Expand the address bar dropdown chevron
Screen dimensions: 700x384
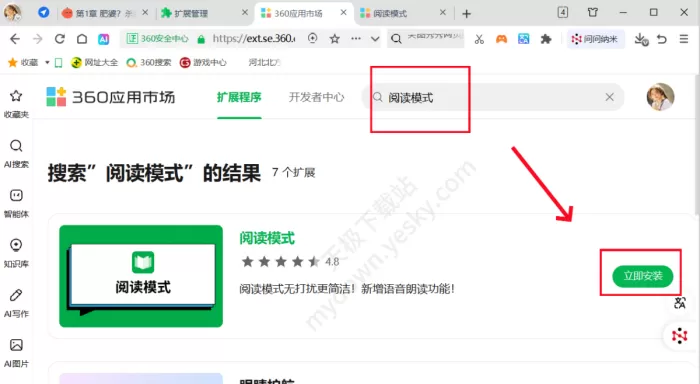pos(375,39)
